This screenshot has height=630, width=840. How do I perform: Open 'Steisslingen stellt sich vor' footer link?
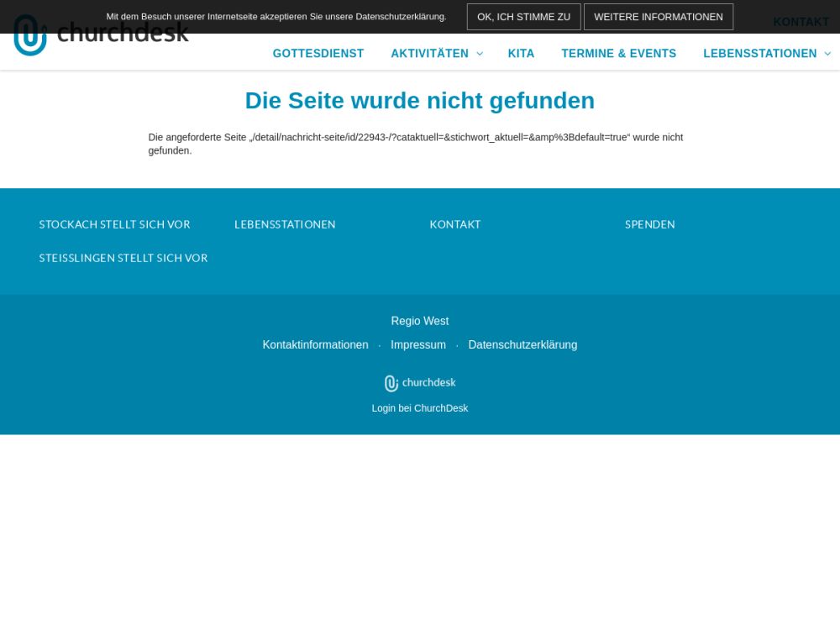click(123, 258)
